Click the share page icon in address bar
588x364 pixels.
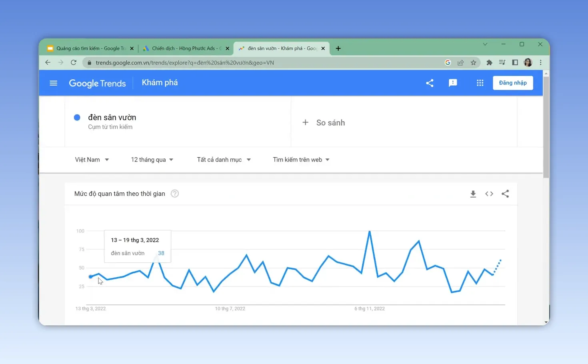tap(461, 62)
